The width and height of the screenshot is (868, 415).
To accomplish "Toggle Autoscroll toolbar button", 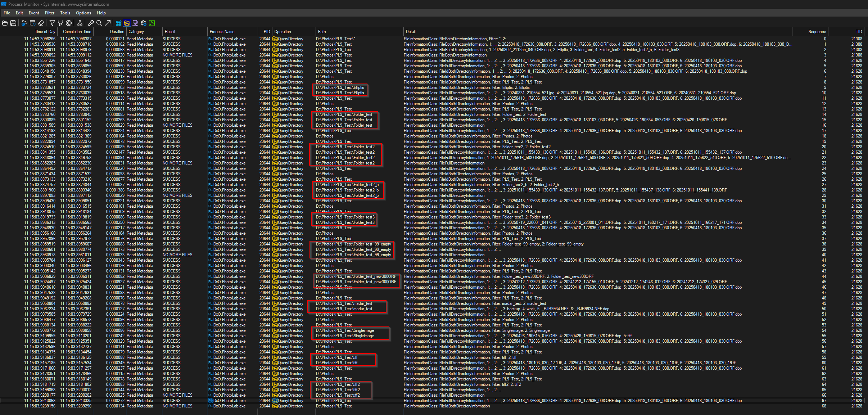I will 32,23.
